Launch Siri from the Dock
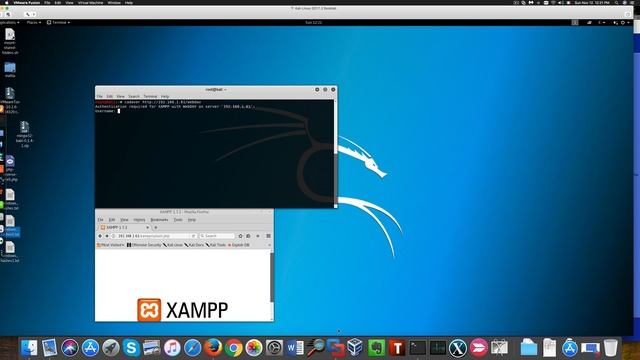The width and height of the screenshot is (640, 360). point(70,348)
